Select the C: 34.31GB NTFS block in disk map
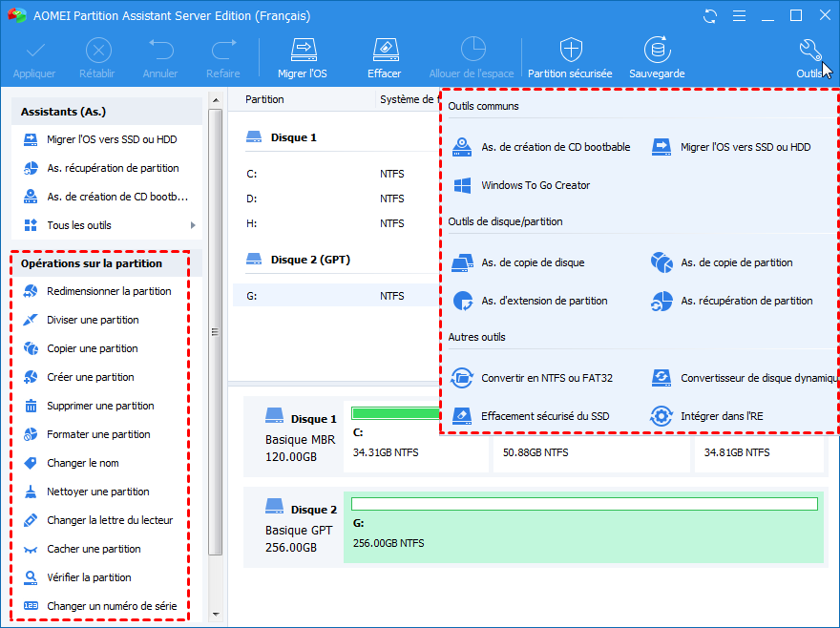The image size is (840, 628). (416, 438)
